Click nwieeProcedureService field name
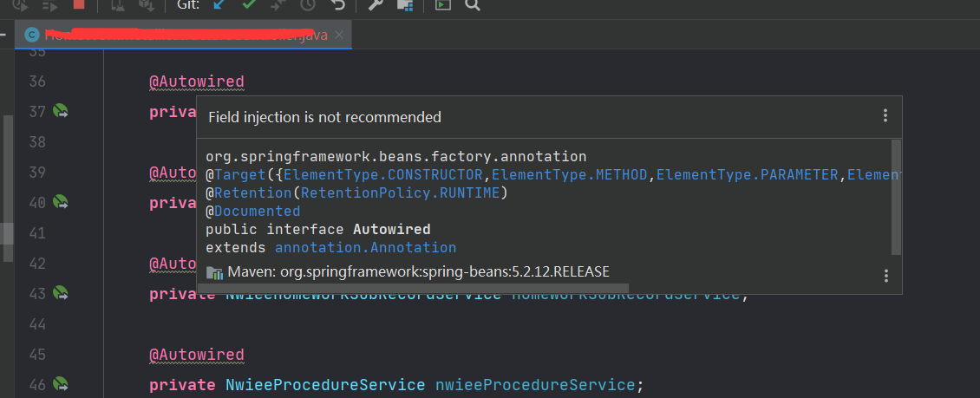Image resolution: width=980 pixels, height=398 pixels. point(535,384)
